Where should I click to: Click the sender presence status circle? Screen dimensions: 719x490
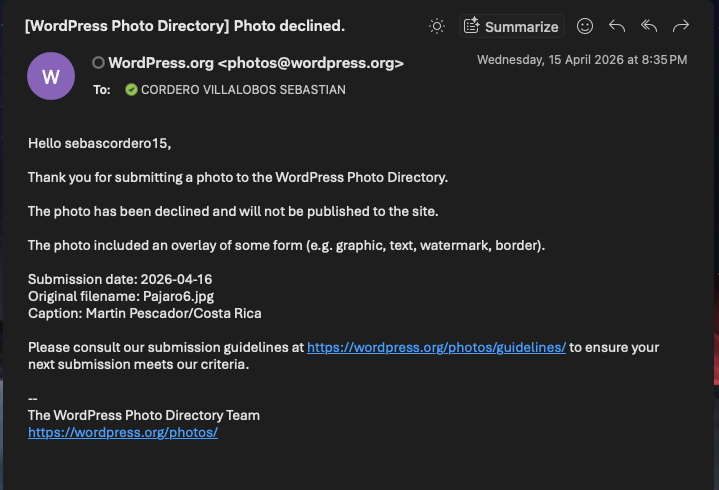tap(98, 63)
